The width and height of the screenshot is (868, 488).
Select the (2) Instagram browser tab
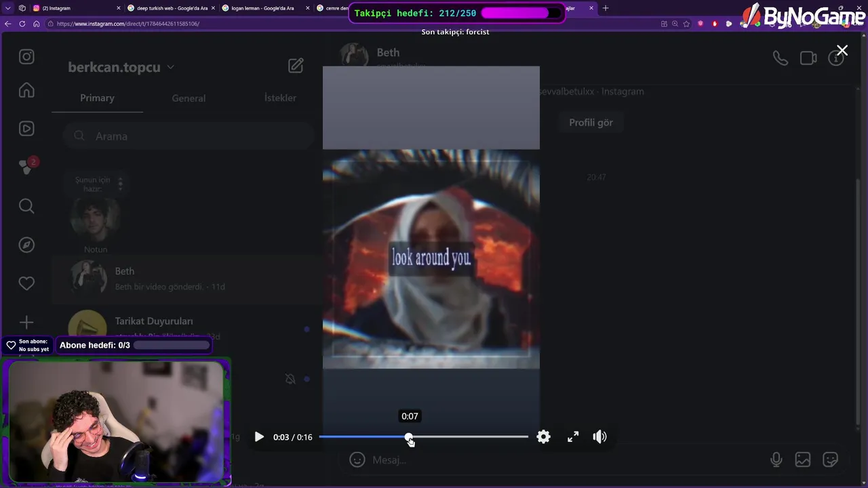tap(75, 8)
